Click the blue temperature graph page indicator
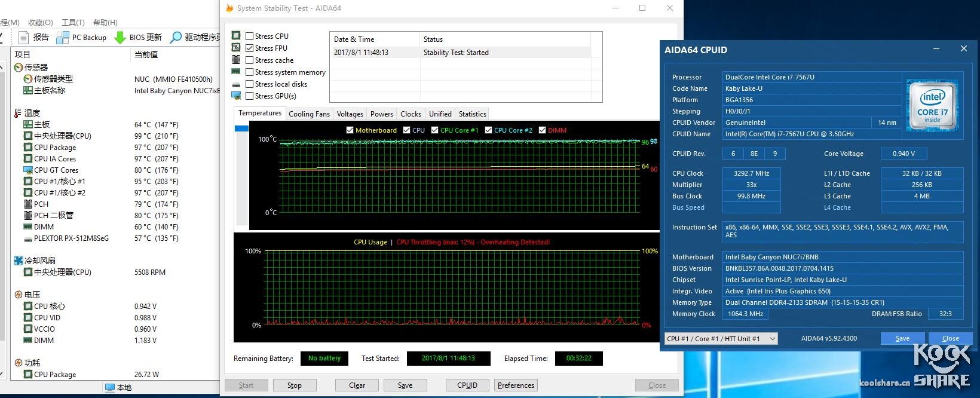This screenshot has height=398, width=980. coord(241,128)
